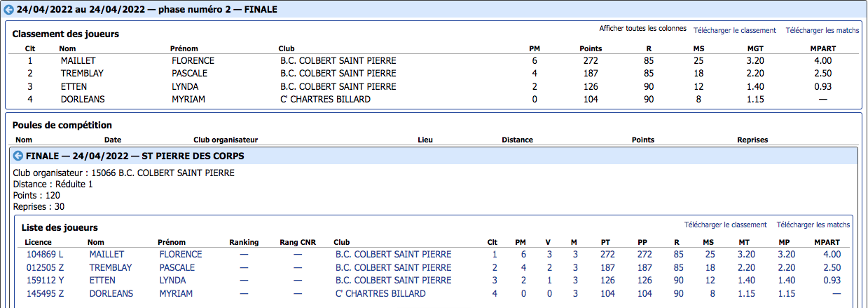Download the ranking in the Liste des joueurs section
This screenshot has width=868, height=308.
(x=726, y=225)
